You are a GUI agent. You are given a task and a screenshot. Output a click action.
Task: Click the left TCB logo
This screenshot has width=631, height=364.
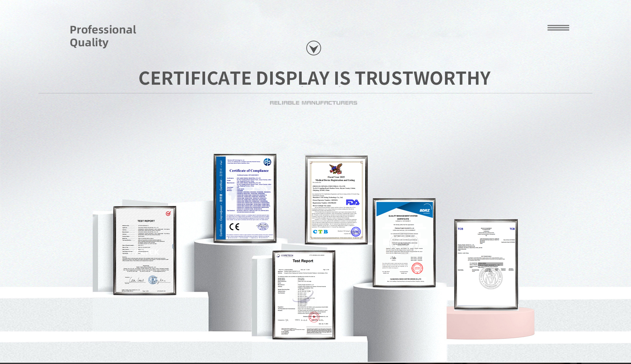[x=460, y=229]
